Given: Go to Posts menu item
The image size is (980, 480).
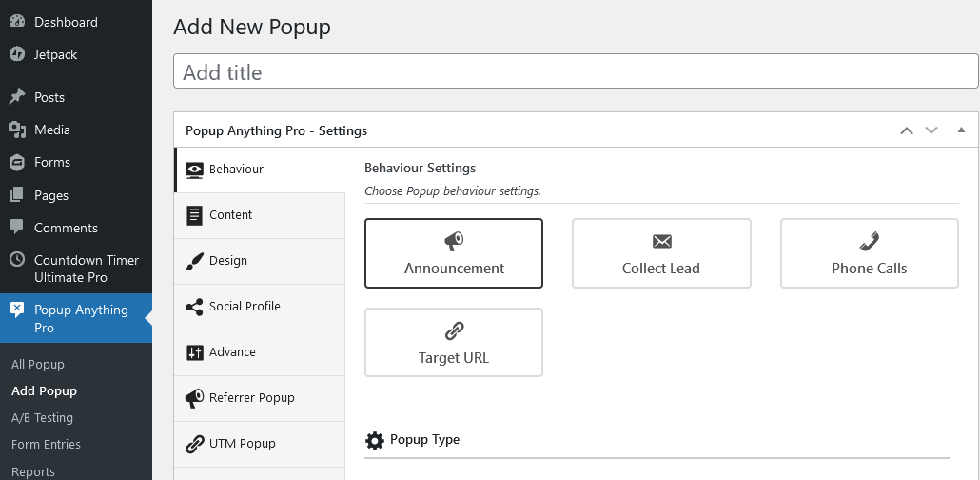Looking at the screenshot, I should tap(75, 97).
